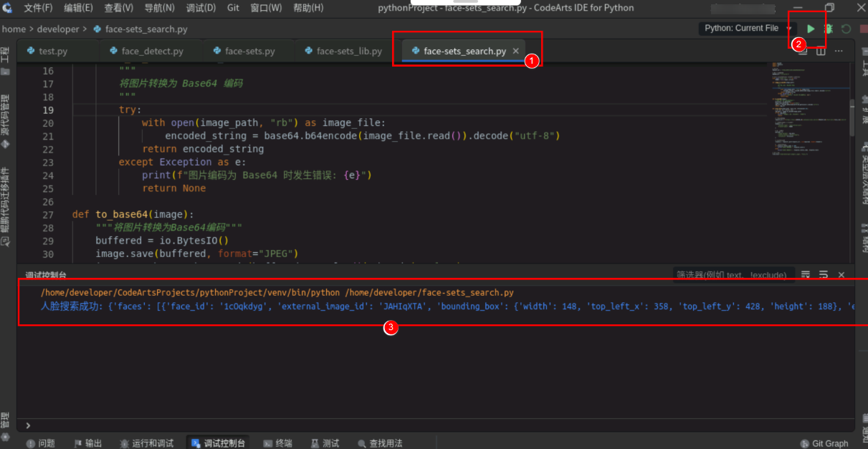Expand the developer breadcrumb segment
Screen dimensions: 868x449
[58, 29]
